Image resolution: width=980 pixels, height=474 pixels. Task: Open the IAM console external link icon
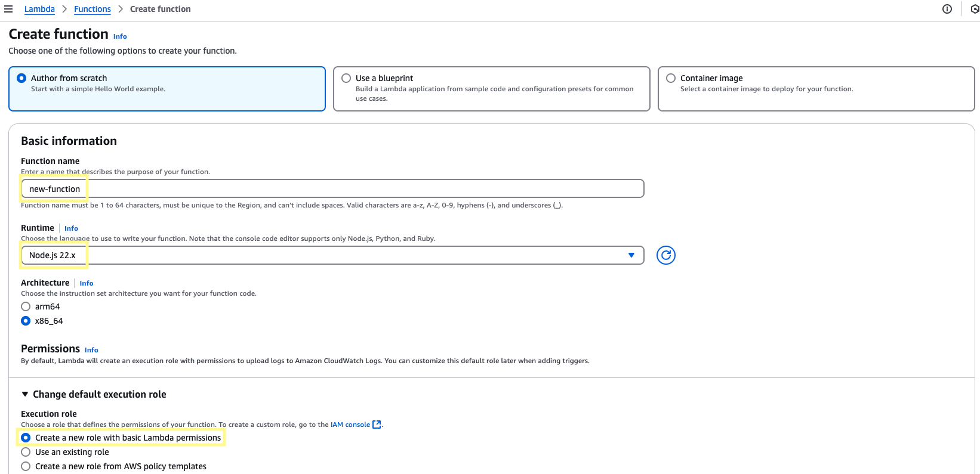click(x=377, y=425)
